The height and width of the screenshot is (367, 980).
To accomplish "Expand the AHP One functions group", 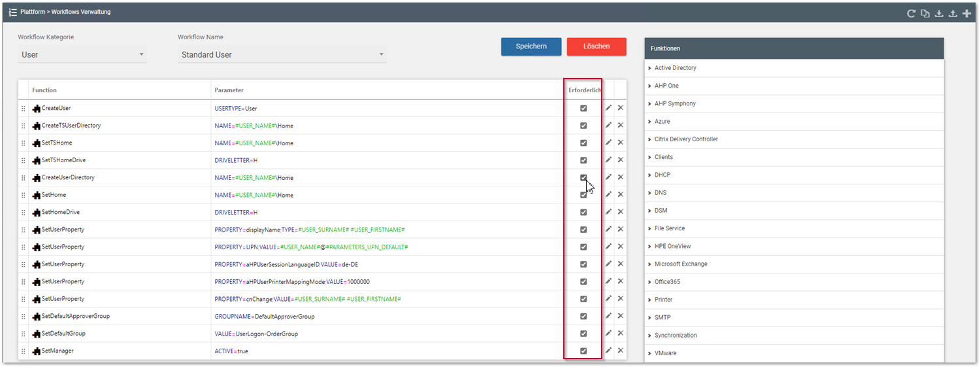I will coord(794,86).
